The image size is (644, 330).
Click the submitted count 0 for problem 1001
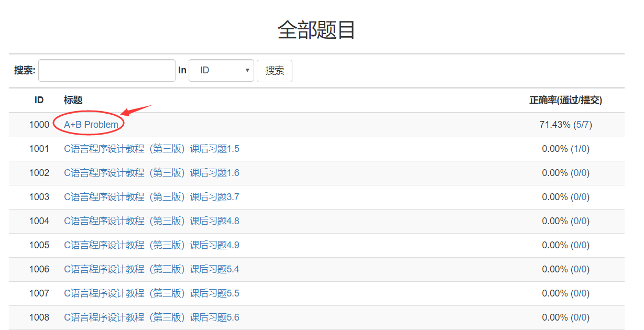click(584, 149)
